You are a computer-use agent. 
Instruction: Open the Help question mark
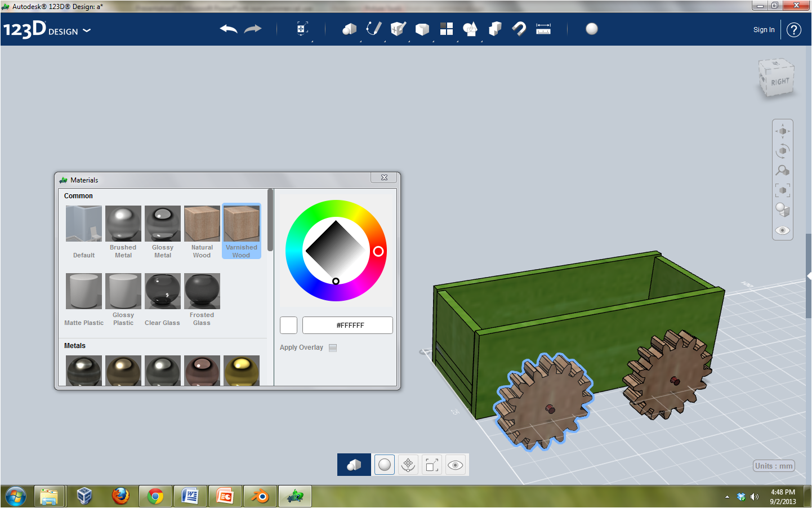[x=794, y=30]
